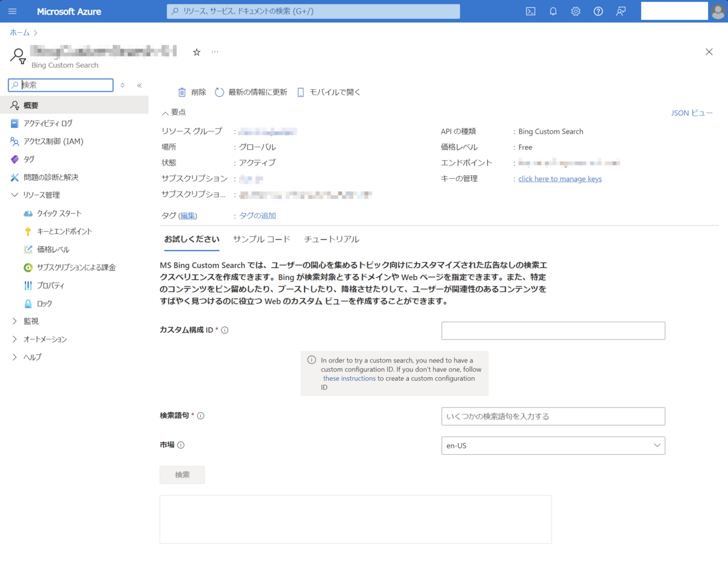Click info icon beside 検索語句
Image resolution: width=728 pixels, height=562 pixels.
(x=201, y=416)
